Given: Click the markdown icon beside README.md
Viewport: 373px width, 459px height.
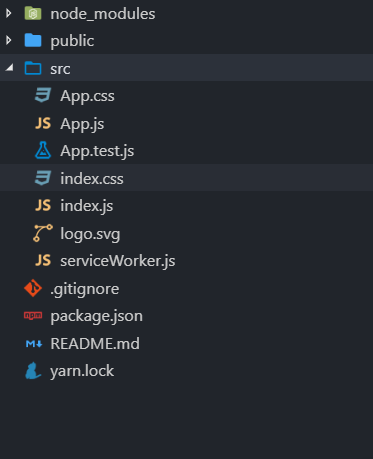Looking at the screenshot, I should pos(34,343).
